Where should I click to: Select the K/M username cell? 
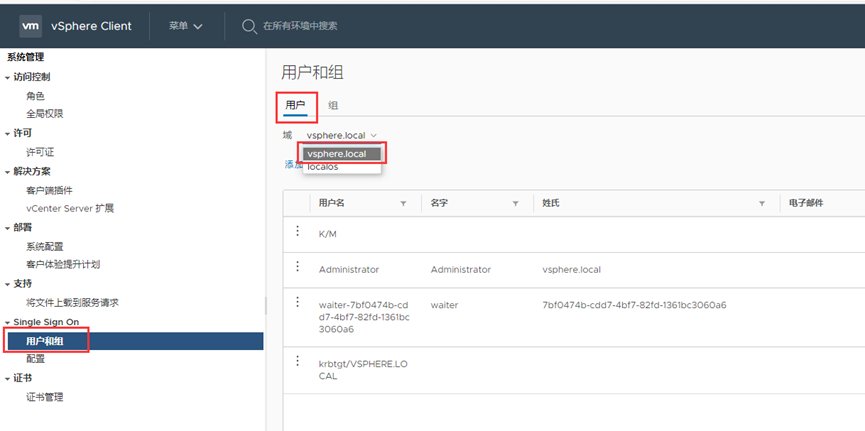click(328, 234)
